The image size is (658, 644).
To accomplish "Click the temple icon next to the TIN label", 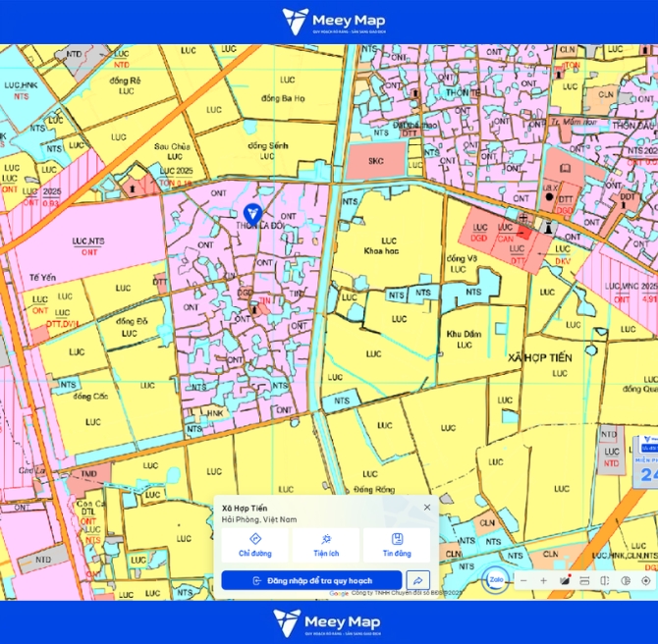I will pos(254,309).
